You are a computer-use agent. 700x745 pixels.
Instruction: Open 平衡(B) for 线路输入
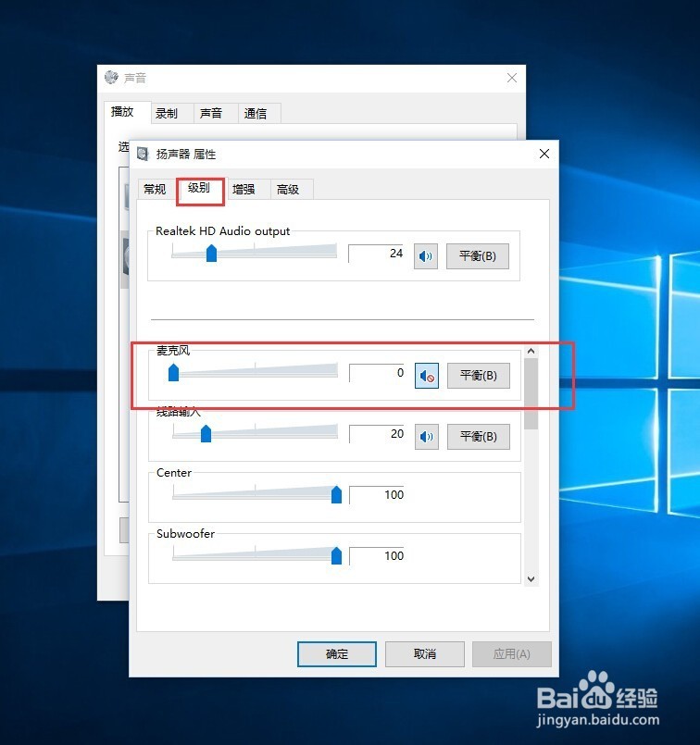tap(479, 436)
